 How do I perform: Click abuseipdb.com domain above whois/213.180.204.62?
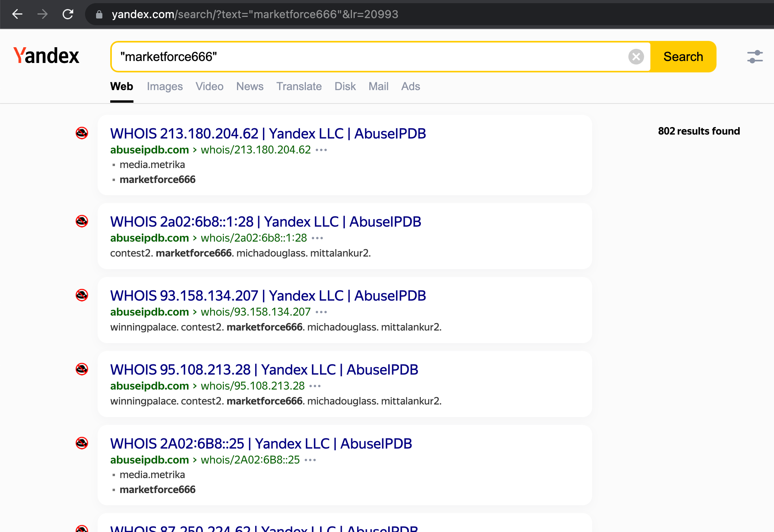tap(150, 150)
